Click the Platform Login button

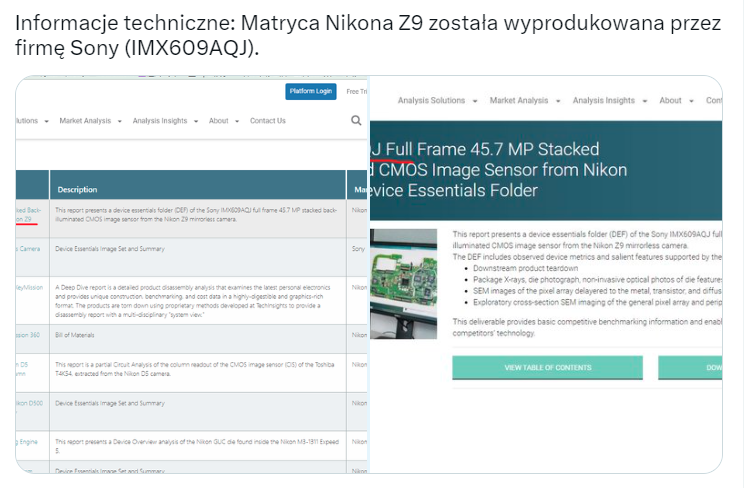tap(310, 91)
